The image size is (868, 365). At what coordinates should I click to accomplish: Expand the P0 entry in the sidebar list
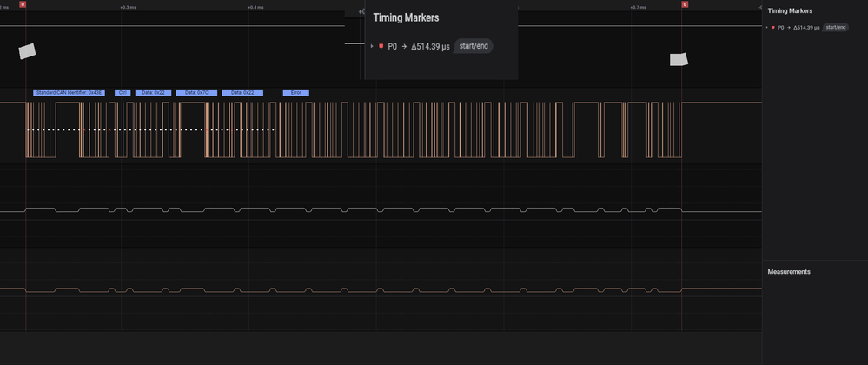(766, 28)
